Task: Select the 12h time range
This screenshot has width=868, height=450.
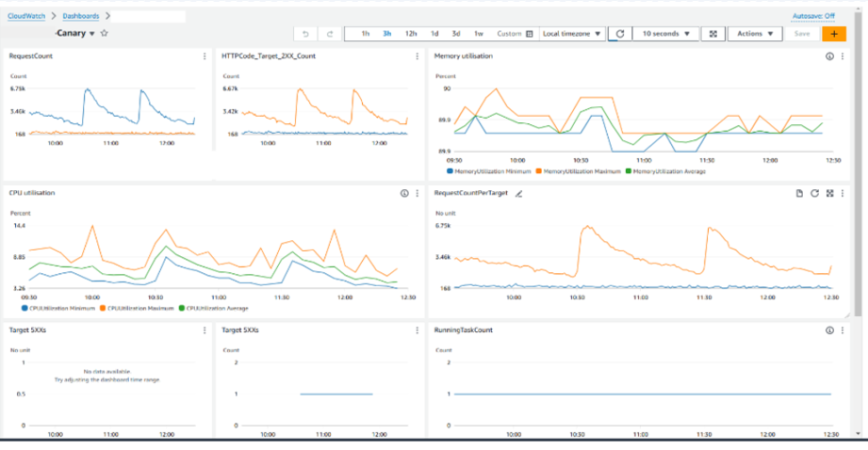Action: pyautogui.click(x=411, y=34)
